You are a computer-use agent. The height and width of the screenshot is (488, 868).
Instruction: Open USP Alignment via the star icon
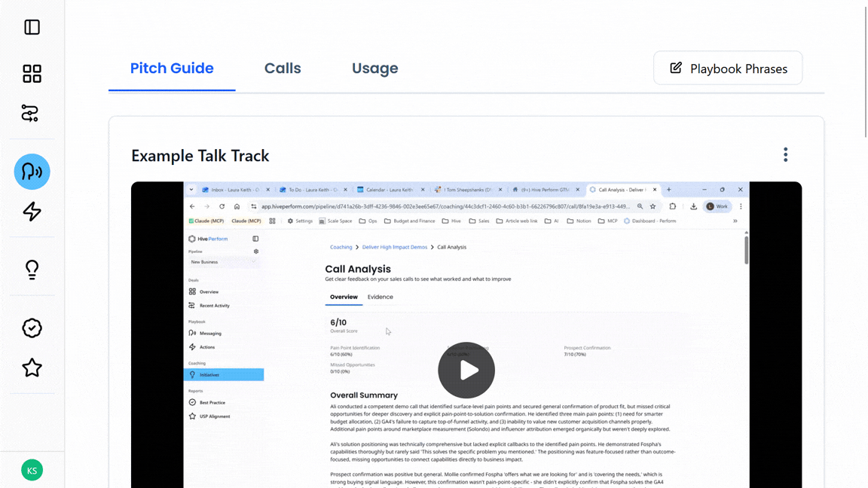click(32, 368)
